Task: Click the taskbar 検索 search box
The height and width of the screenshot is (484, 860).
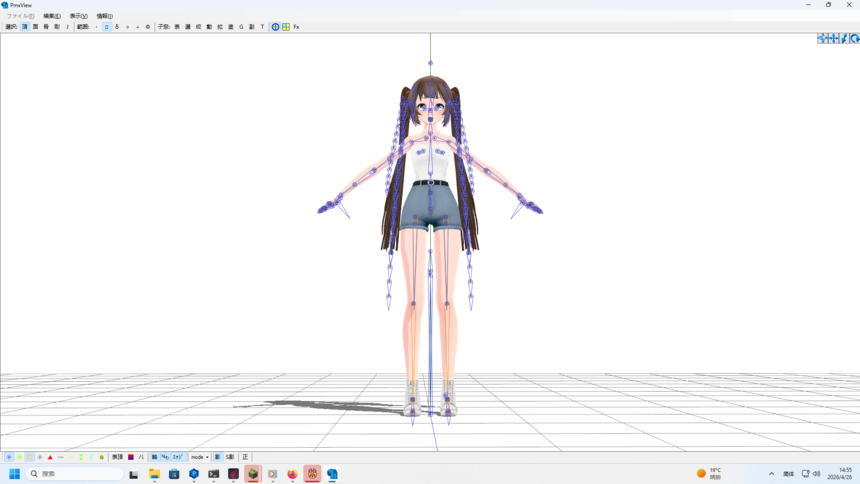Action: [75, 474]
